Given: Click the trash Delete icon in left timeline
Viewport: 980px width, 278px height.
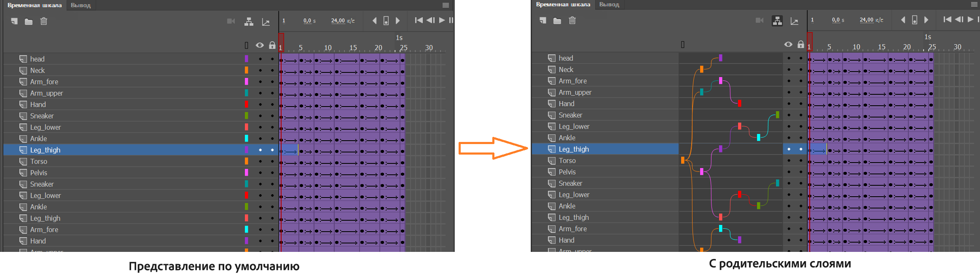Looking at the screenshot, I should (x=43, y=21).
